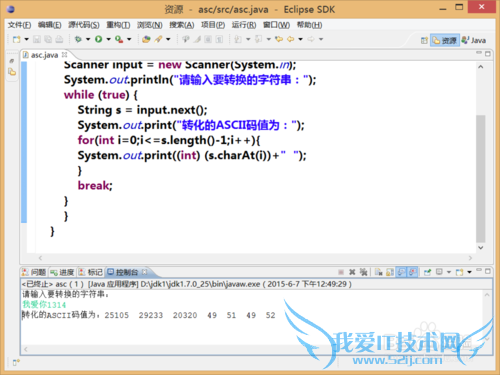Click the Display Selected Console icon
500x375 pixels.
(439, 272)
